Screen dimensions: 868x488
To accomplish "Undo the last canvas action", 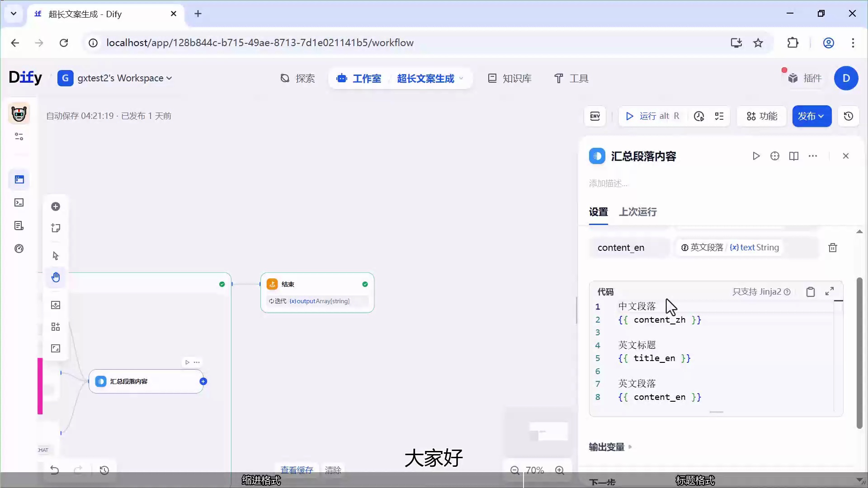I will 55,470.
